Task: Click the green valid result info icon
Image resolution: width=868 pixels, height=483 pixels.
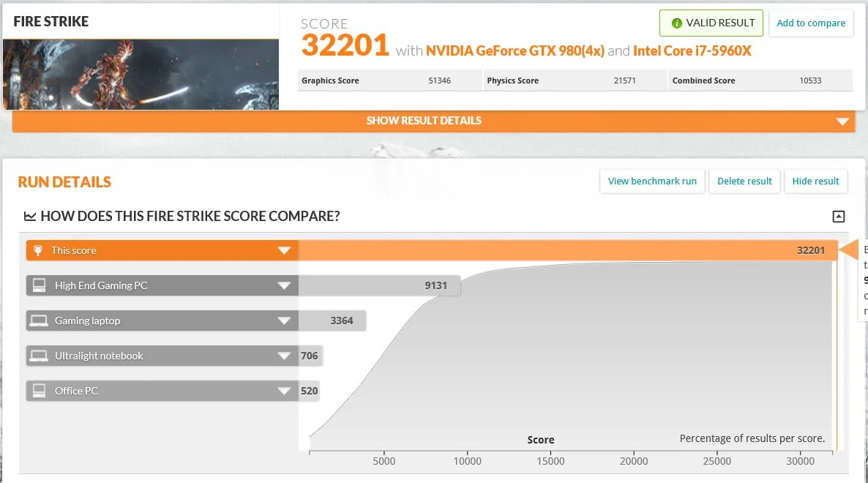Action: tap(676, 23)
